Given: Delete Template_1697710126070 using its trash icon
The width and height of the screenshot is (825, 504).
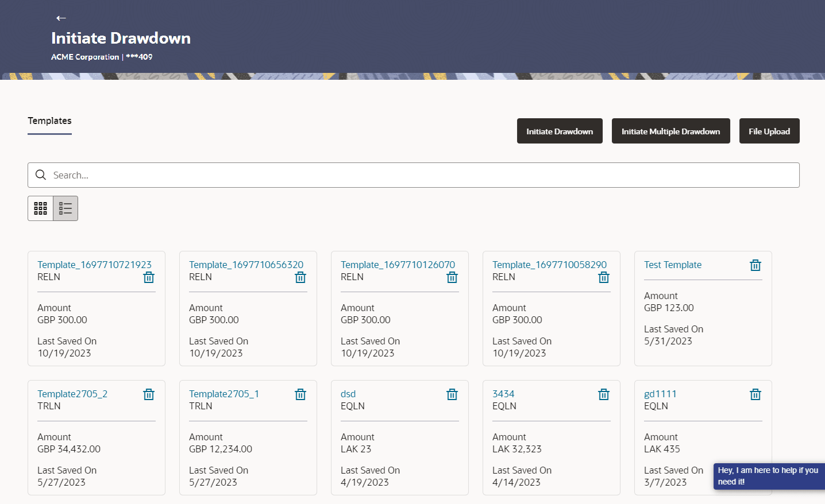Looking at the screenshot, I should point(452,278).
